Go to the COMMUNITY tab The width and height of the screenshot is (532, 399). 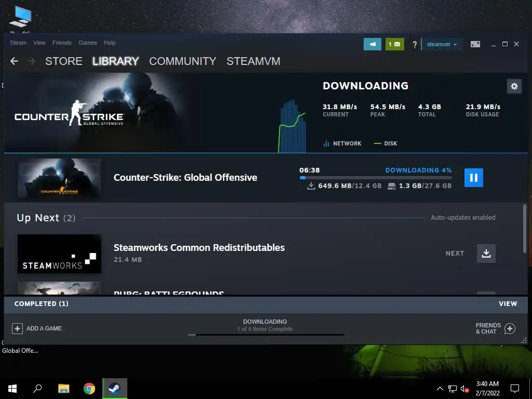click(182, 61)
